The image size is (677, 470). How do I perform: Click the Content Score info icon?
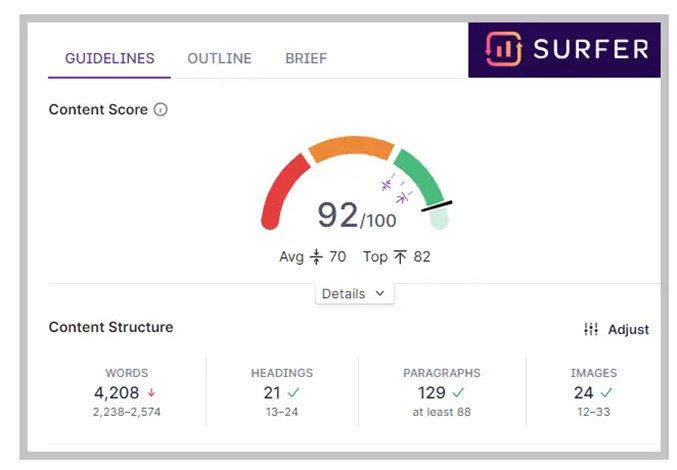coord(161,110)
